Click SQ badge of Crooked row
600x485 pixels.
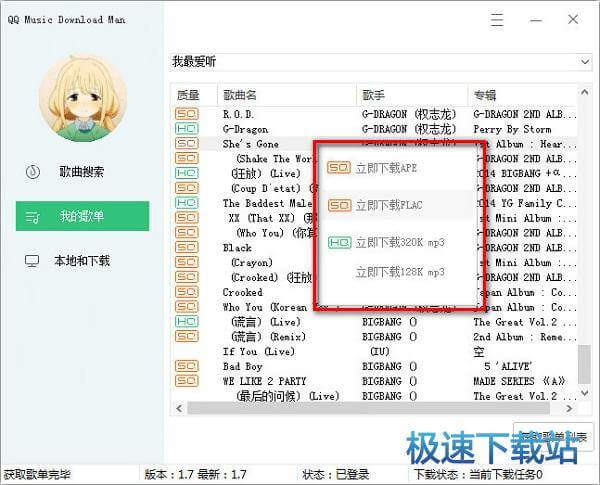[x=187, y=292]
